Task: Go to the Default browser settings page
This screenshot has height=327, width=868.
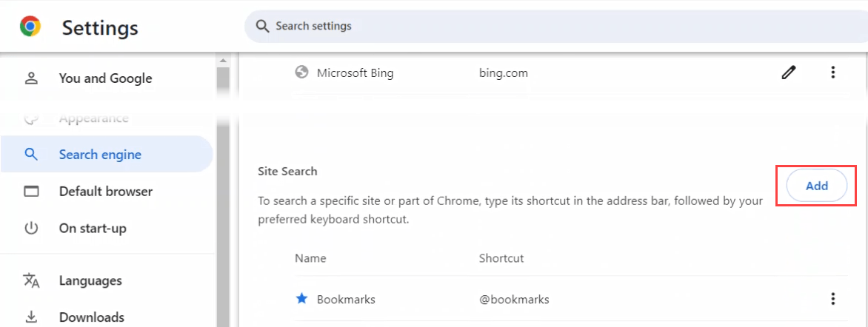Action: pos(105,191)
